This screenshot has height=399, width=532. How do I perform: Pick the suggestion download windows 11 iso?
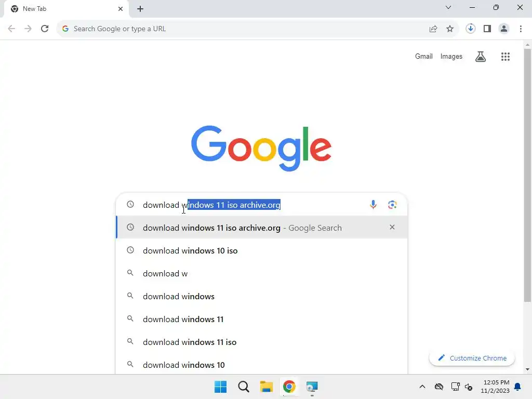262,342
